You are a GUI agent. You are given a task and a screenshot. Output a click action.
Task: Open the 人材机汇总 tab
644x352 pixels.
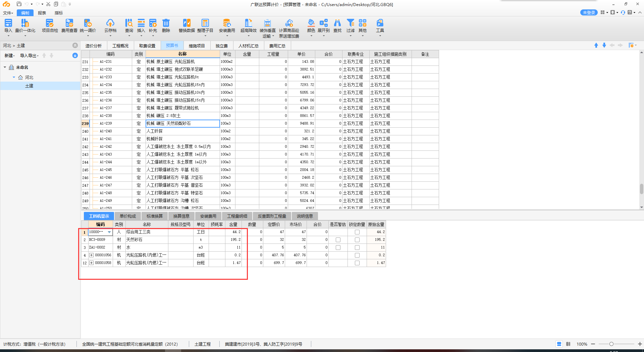[x=249, y=46]
